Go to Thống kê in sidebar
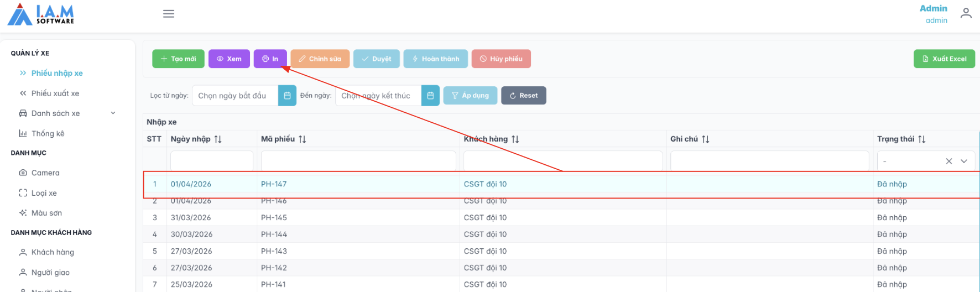 (x=48, y=133)
